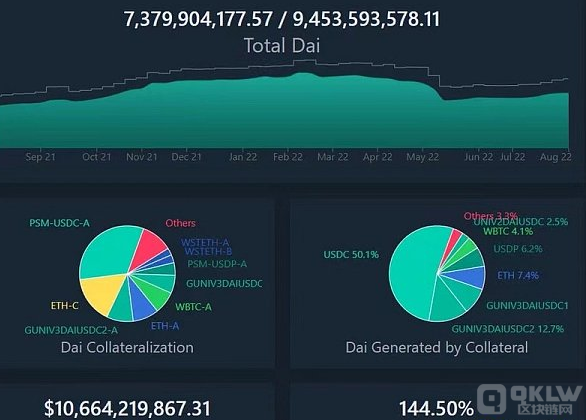Click the Dec 21 axis label
The width and height of the screenshot is (586, 420).
186,157
